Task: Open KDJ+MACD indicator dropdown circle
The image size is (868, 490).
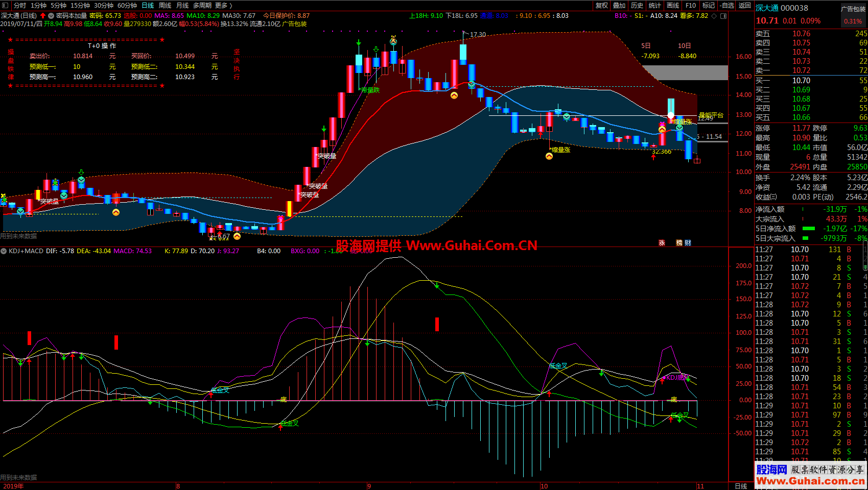Action: coord(4,251)
